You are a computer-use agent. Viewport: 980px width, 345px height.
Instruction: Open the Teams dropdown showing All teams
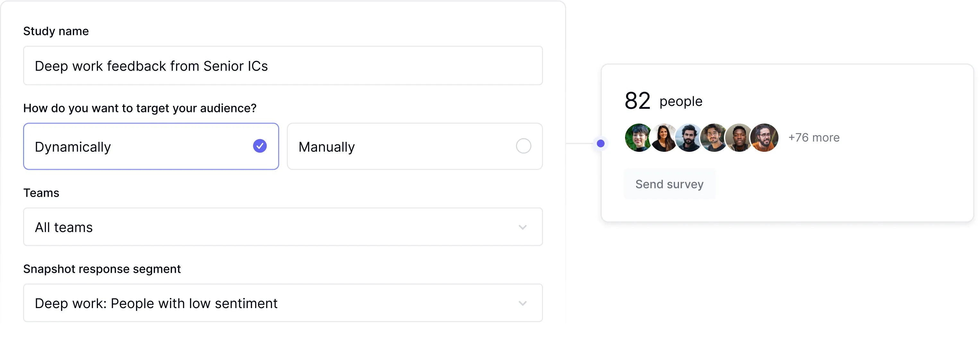click(283, 227)
